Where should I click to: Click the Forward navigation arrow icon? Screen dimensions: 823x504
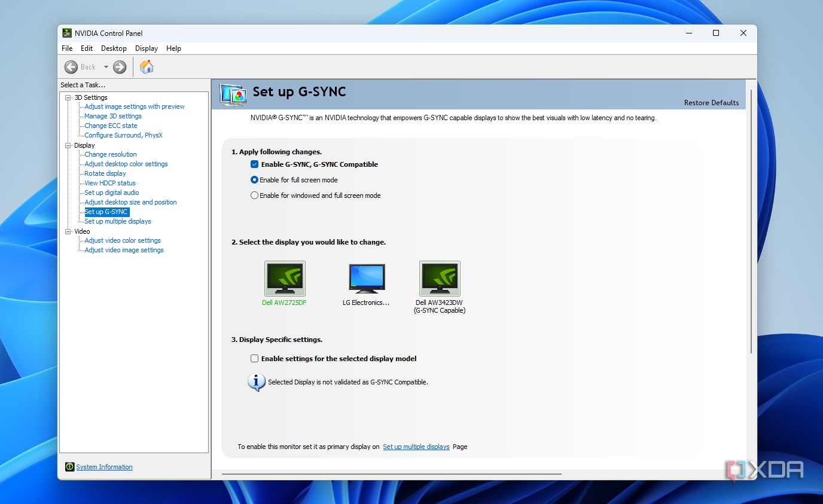click(x=119, y=67)
